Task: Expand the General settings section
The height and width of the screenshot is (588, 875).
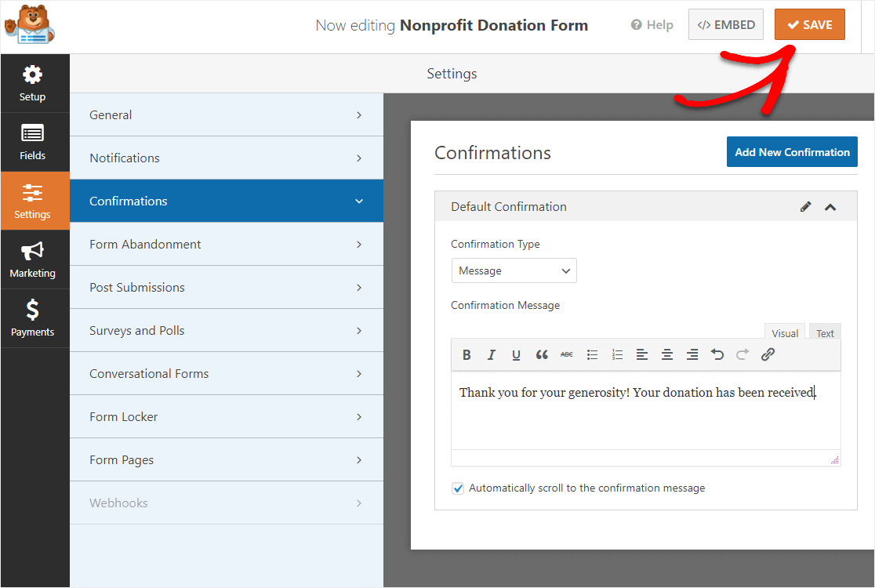Action: (x=227, y=115)
